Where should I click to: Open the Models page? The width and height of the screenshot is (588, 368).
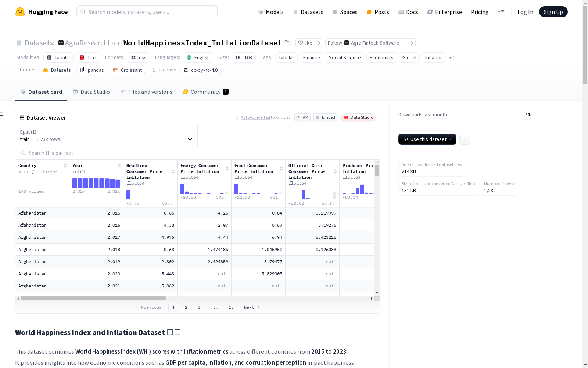[x=271, y=12]
